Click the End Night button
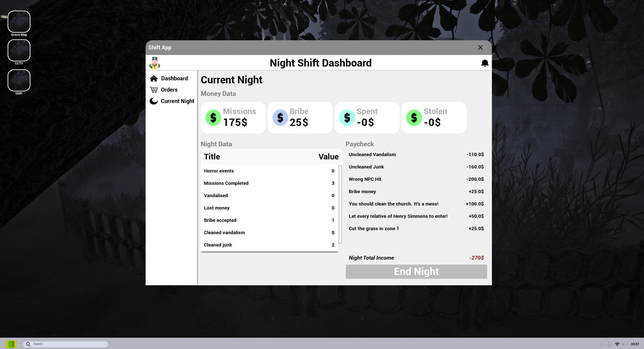 tap(416, 272)
